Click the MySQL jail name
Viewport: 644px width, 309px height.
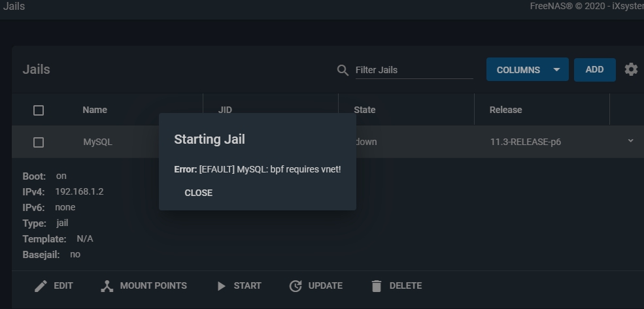pyautogui.click(x=97, y=142)
